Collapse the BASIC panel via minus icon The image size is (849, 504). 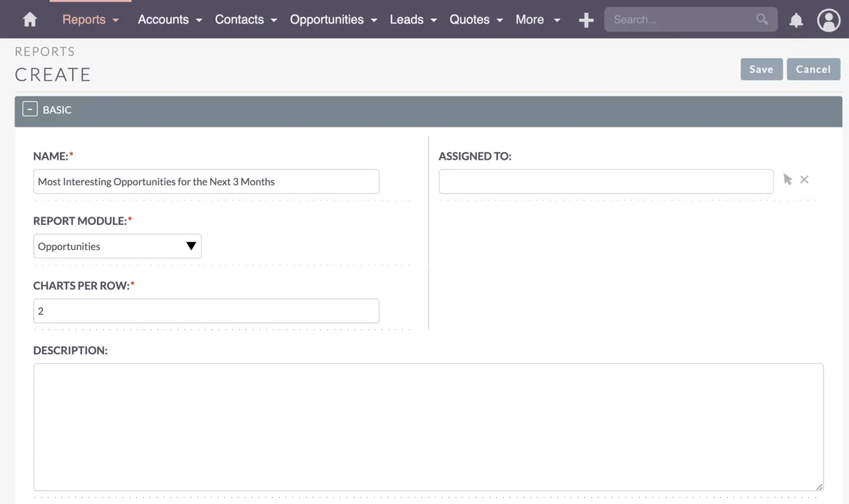[x=28, y=108]
